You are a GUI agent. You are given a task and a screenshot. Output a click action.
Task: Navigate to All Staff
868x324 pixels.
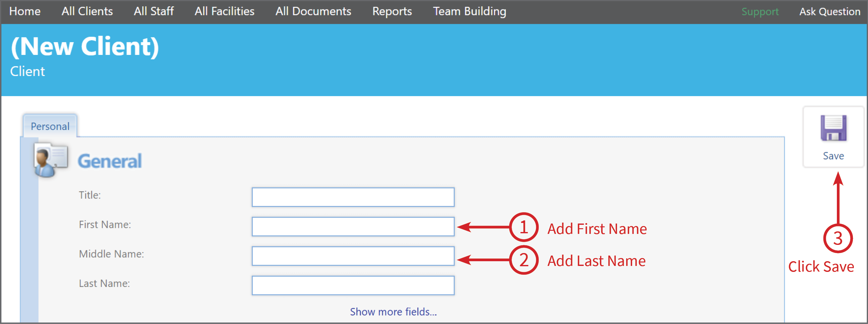[153, 11]
